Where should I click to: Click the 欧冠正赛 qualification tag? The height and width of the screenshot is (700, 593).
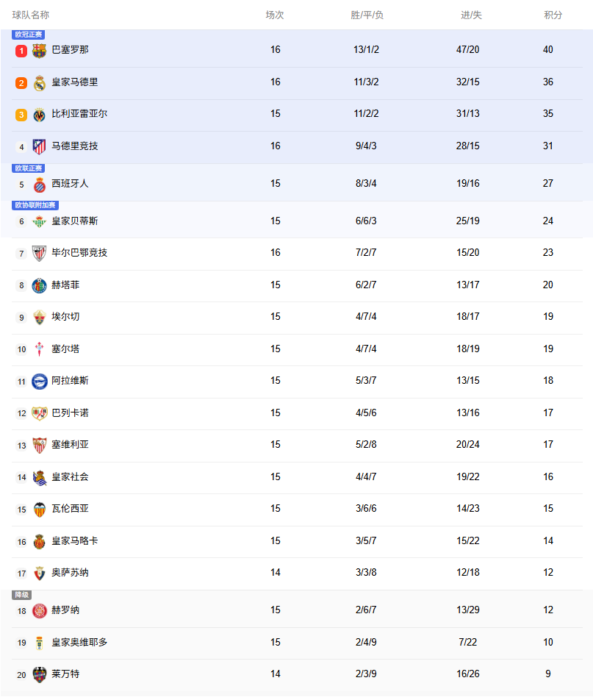tap(29, 35)
